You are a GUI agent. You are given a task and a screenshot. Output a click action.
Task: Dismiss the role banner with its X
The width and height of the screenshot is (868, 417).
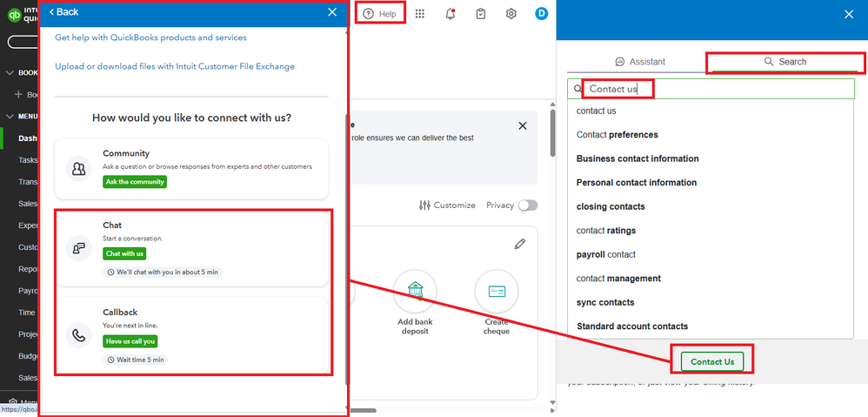(x=522, y=125)
